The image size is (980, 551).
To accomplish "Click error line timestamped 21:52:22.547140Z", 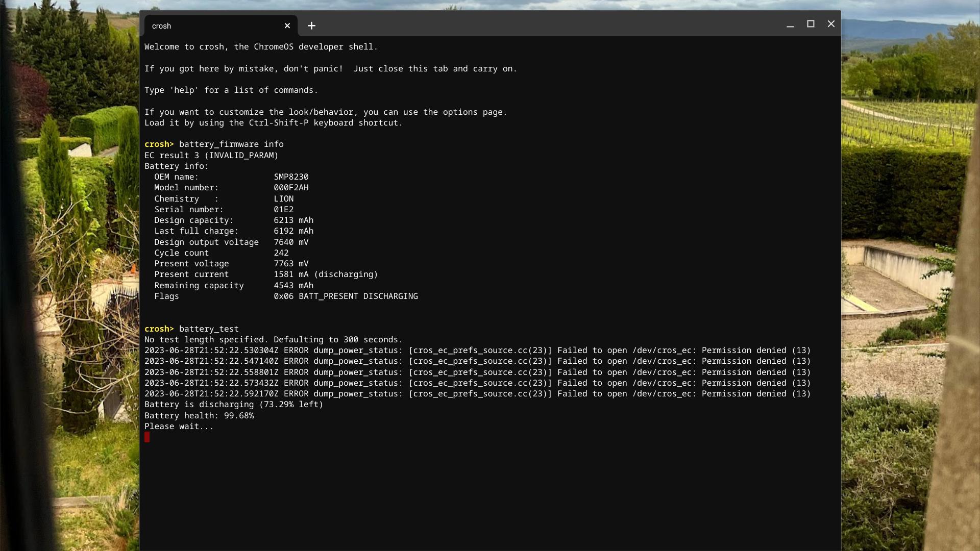I will [x=478, y=361].
